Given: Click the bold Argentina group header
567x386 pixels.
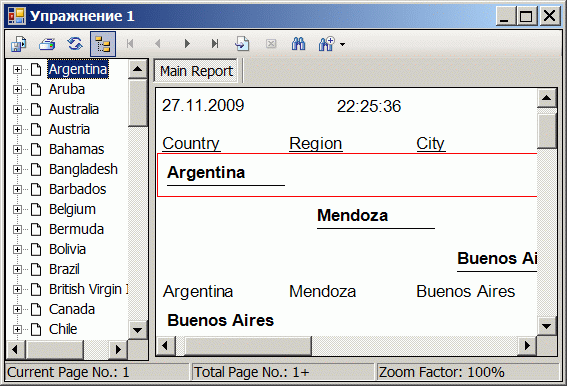Looking at the screenshot, I should click(206, 172).
